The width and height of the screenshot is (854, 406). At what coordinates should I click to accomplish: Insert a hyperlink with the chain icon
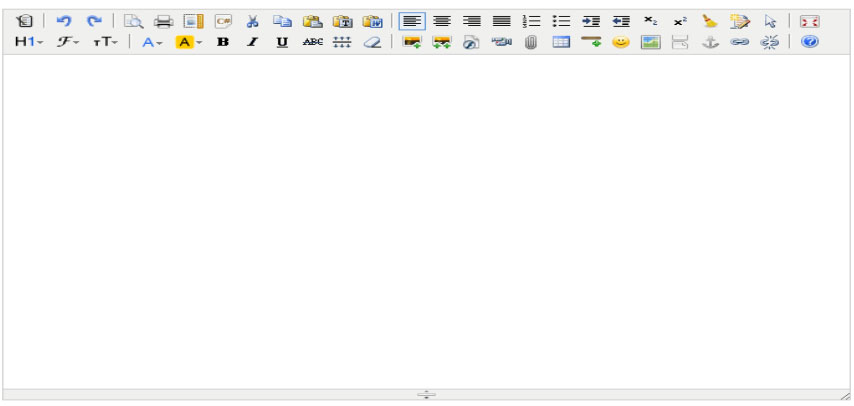[740, 42]
